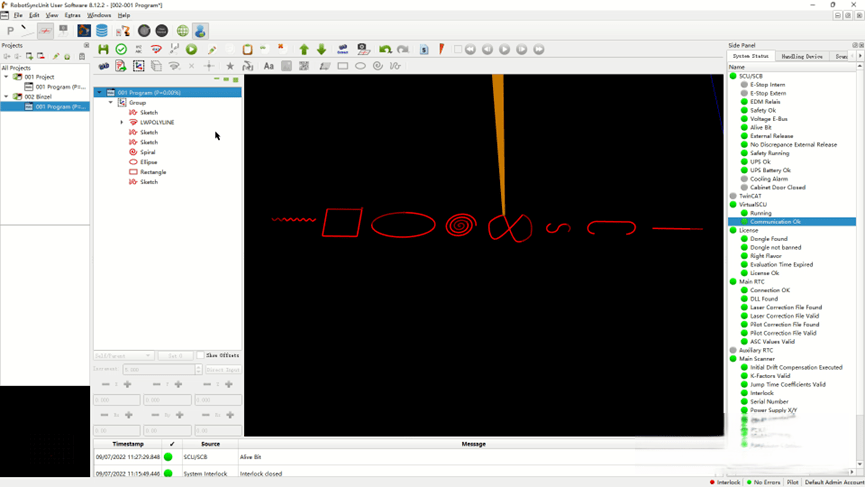Expand the LWPOLYLINE tree item
This screenshot has height=487, width=865.
point(122,122)
